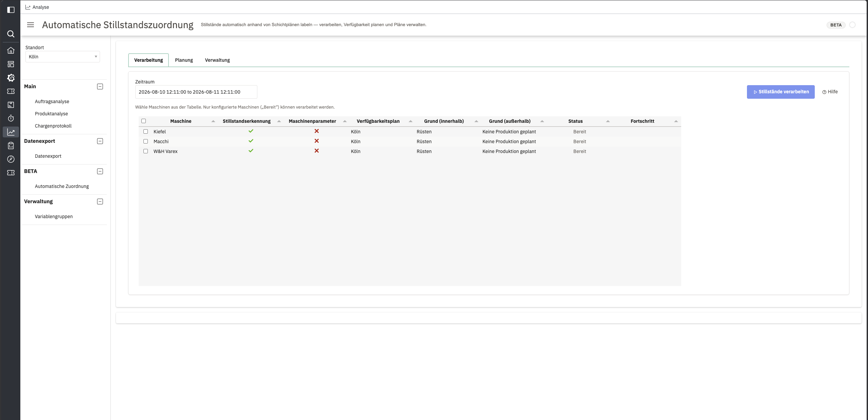Sort by the Fortschritt column arrow
This screenshot has width=868, height=420.
pyautogui.click(x=676, y=121)
